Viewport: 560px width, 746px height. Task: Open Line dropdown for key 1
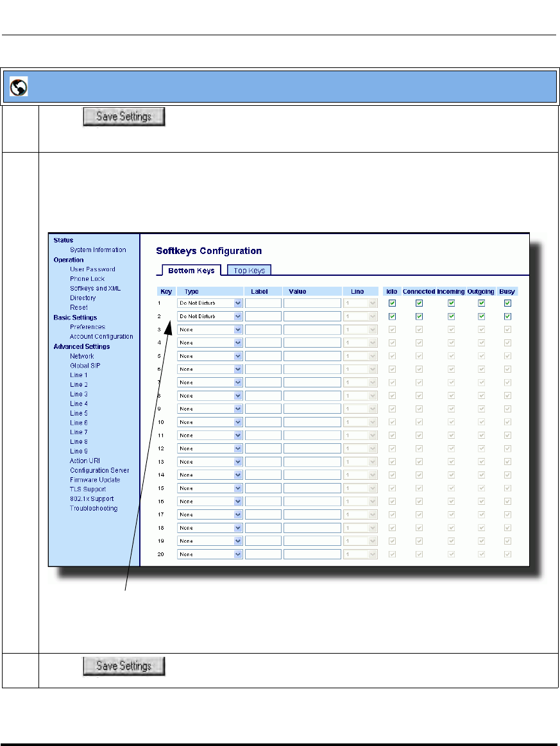click(x=360, y=303)
